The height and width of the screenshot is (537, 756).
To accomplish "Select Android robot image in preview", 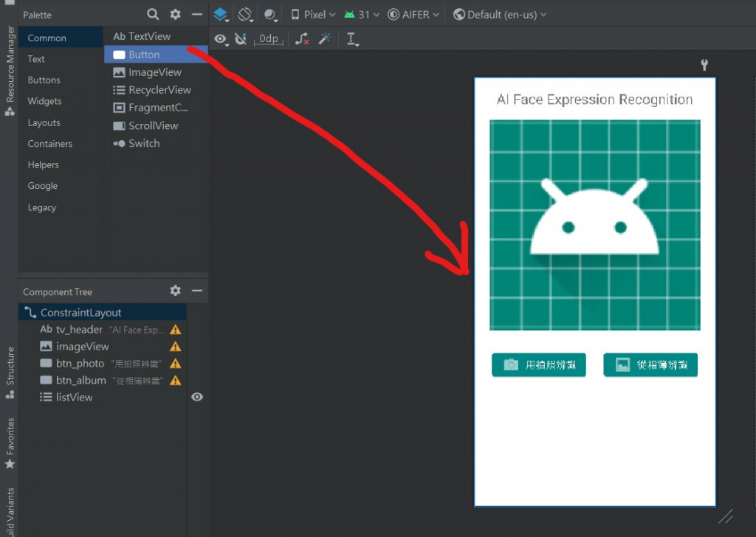I will tap(595, 225).
